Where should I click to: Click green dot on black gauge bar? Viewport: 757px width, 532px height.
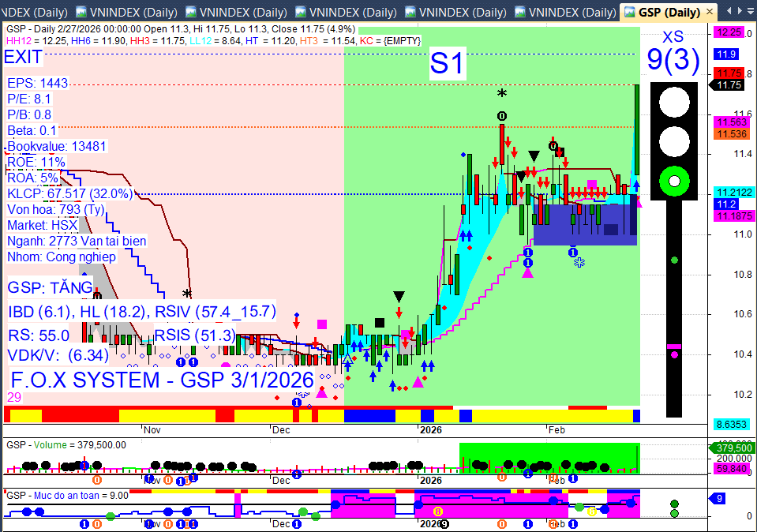pyautogui.click(x=674, y=260)
